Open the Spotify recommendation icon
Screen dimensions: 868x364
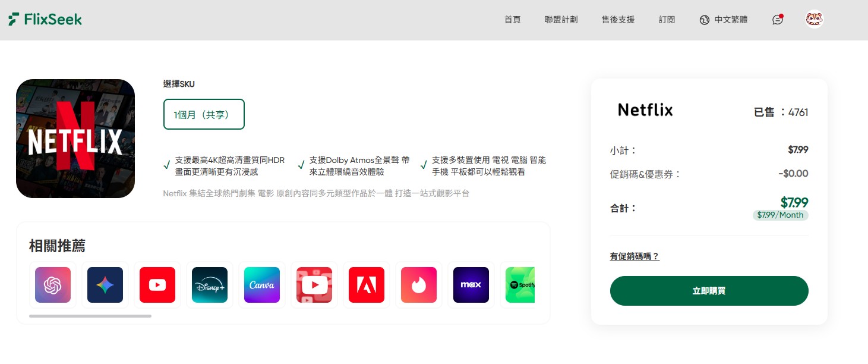coord(520,285)
